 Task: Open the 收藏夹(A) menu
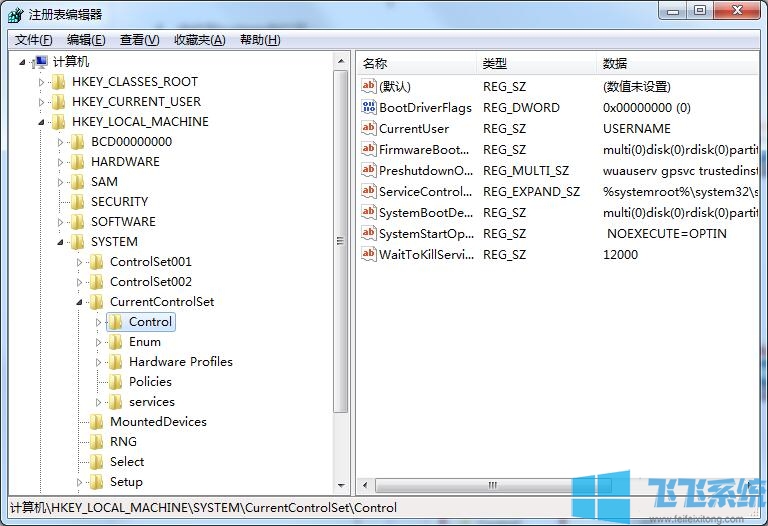(199, 40)
